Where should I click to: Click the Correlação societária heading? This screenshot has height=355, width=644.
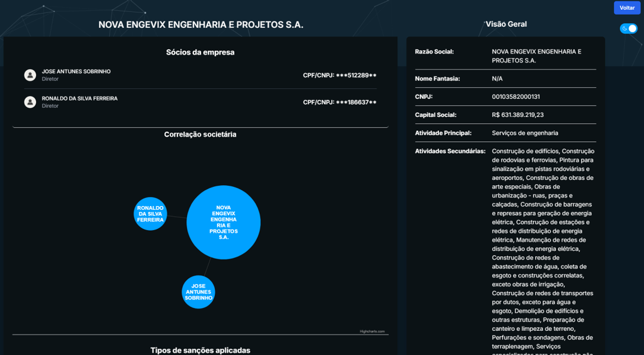pos(201,134)
